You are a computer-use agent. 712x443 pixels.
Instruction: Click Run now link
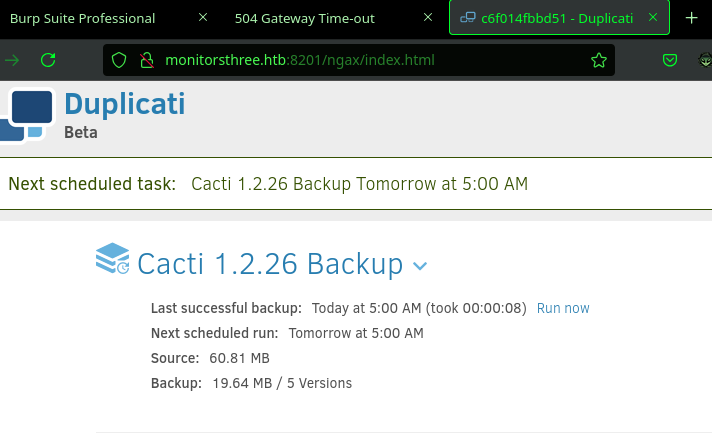click(563, 308)
